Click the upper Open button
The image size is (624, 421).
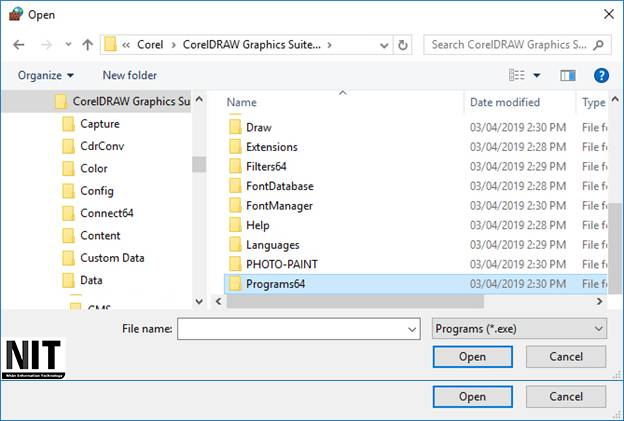pyautogui.click(x=472, y=357)
